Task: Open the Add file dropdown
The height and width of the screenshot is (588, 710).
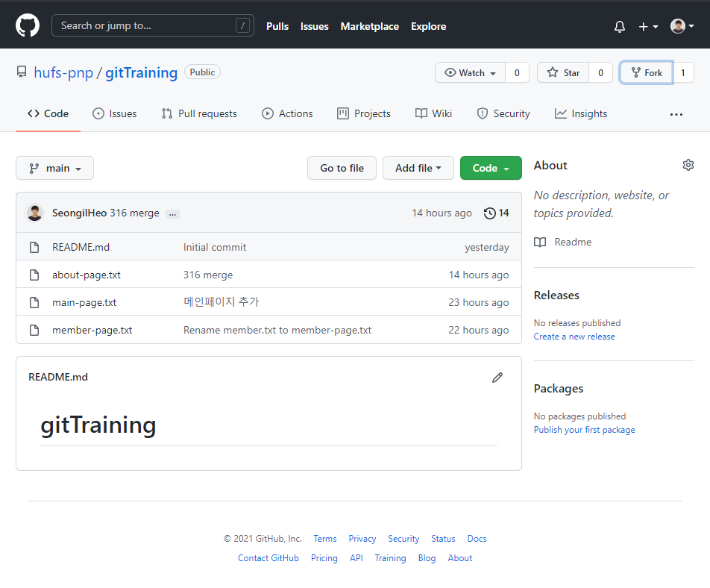Action: click(x=418, y=168)
